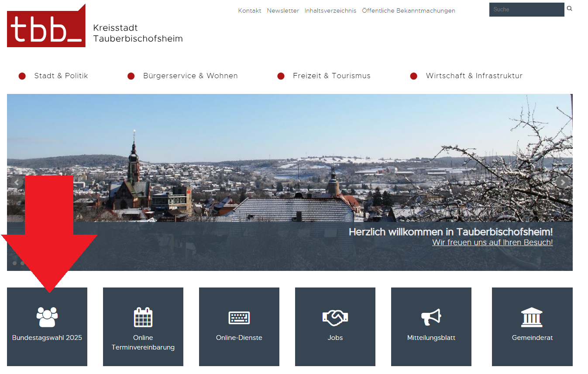The height and width of the screenshot is (374, 588).
Task: Click the tbb logo to go home
Action: pos(46,26)
